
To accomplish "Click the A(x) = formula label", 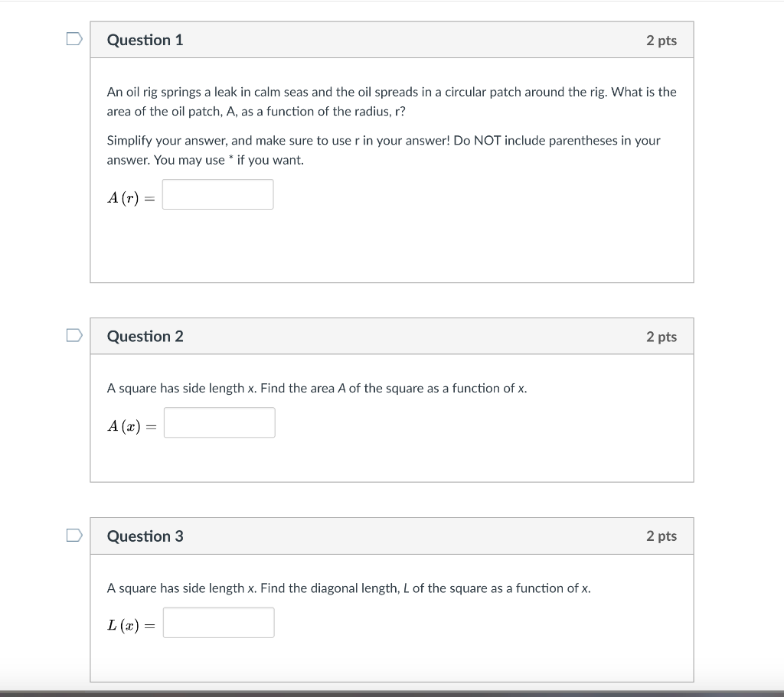I will [132, 426].
